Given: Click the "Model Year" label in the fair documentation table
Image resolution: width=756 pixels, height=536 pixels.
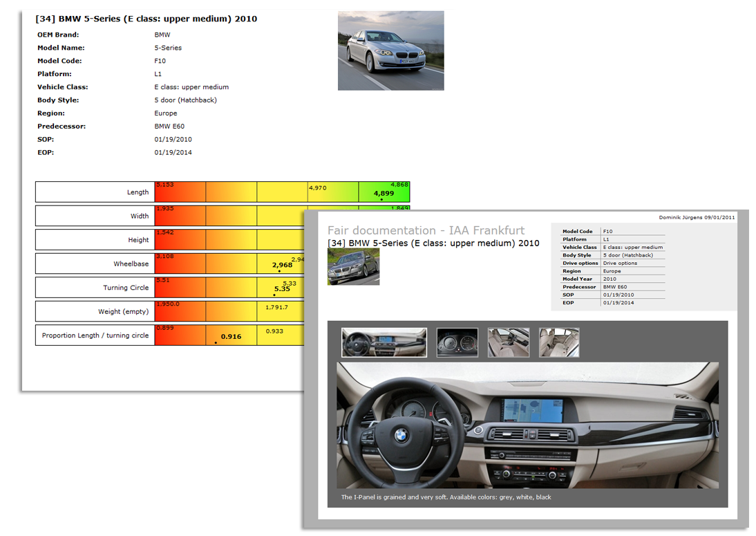Looking at the screenshot, I should pos(577,279).
